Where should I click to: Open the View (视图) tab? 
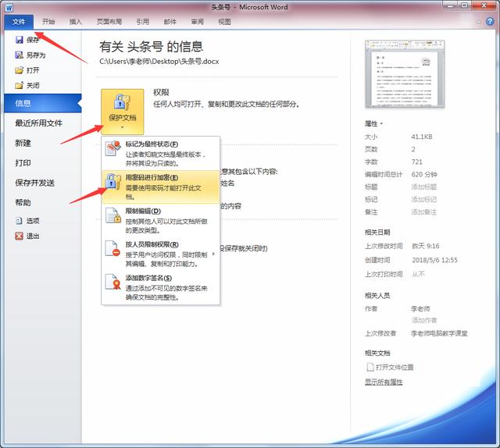point(224,22)
